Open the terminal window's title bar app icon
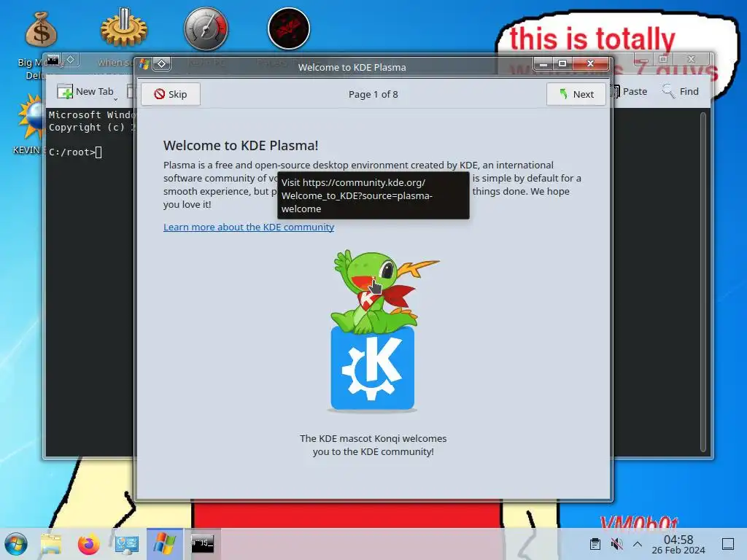Screen dimensions: 747x560 click(x=53, y=60)
